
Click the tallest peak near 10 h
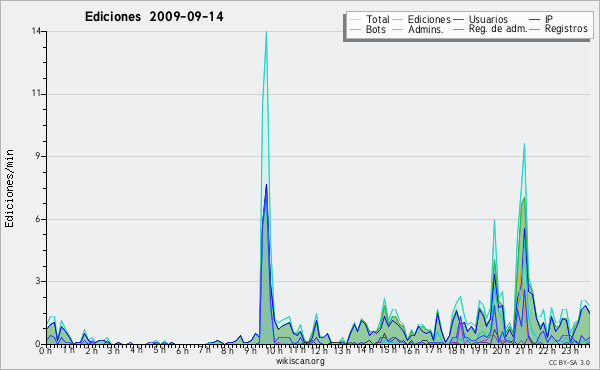coord(266,32)
